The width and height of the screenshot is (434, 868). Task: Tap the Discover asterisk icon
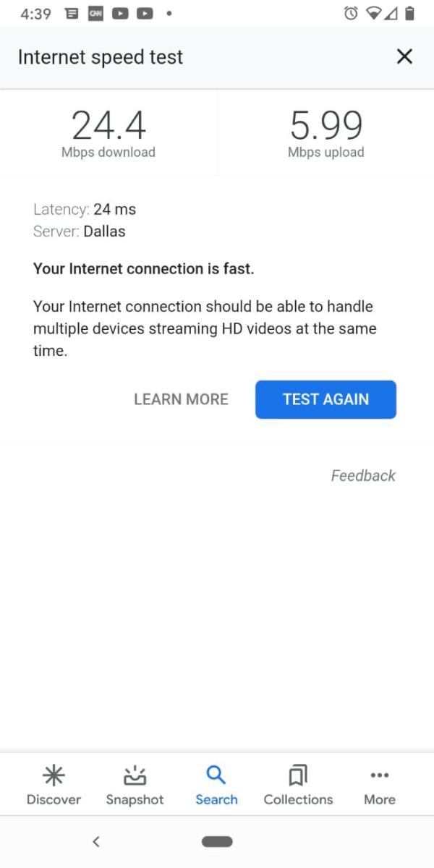point(54,775)
